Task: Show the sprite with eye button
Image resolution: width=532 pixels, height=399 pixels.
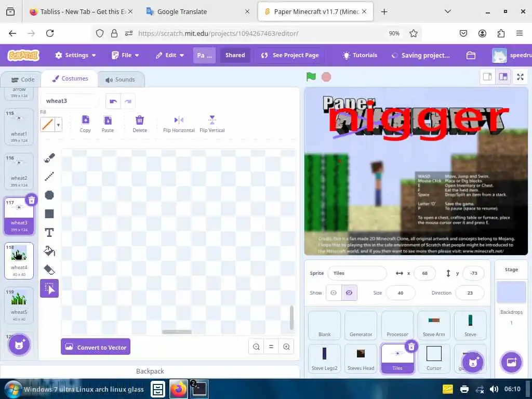Action: click(x=334, y=293)
